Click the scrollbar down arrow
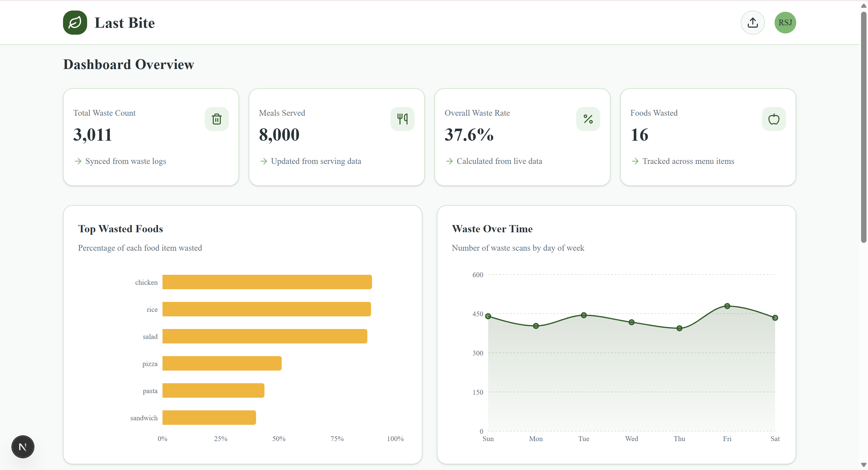The width and height of the screenshot is (868, 470). click(x=863, y=465)
